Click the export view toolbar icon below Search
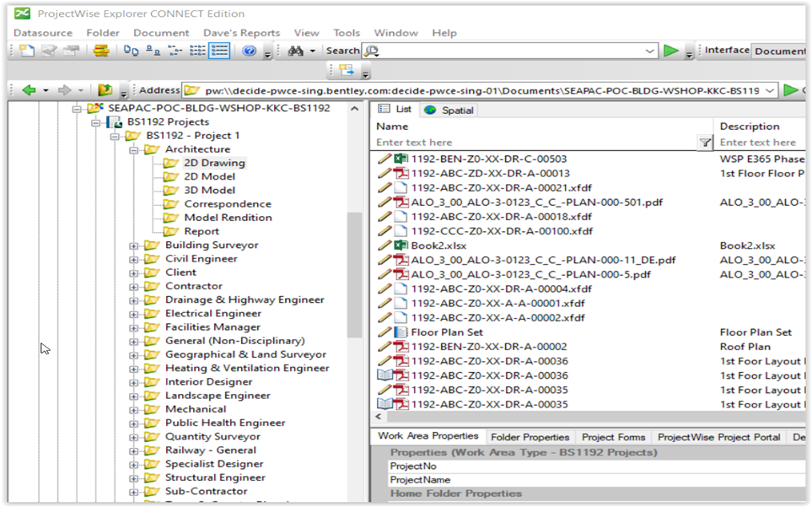Image resolution: width=812 pixels, height=507 pixels. [347, 70]
